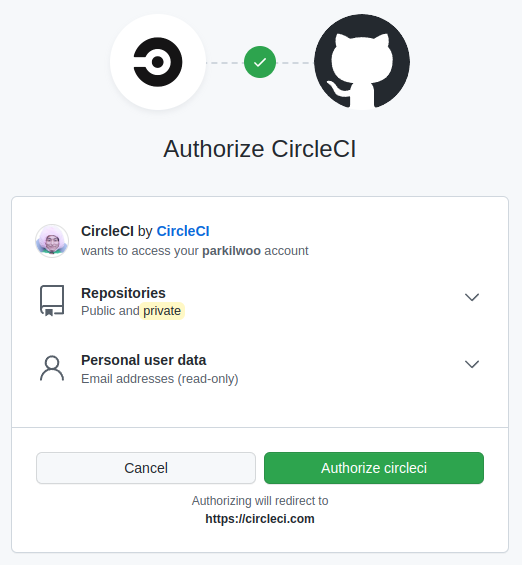
Task: Click the GitHub Octocat logo
Action: click(x=362, y=62)
